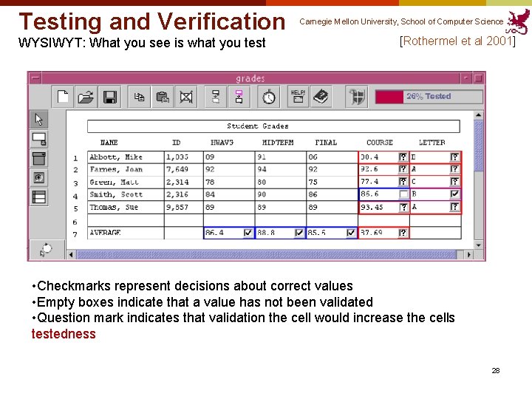Screen dimensions: 532x399
Task: Click the horizontal scrollbar right arrow
Action: 469,254
